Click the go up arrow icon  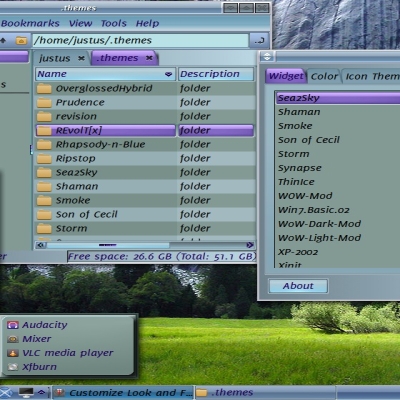3,41
